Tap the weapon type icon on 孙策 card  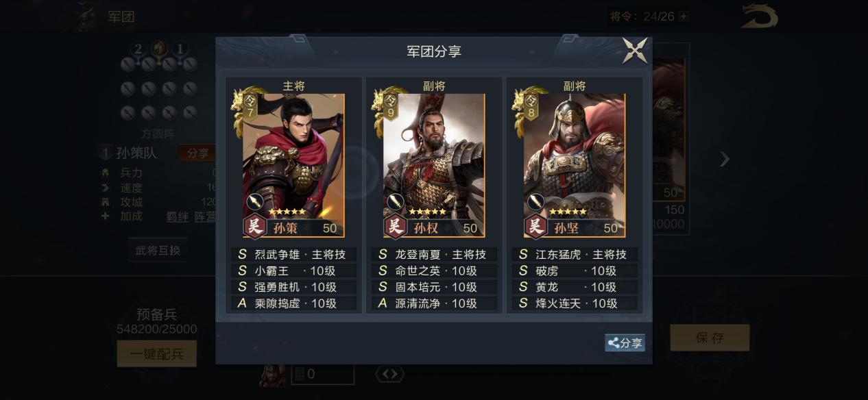pos(255,201)
